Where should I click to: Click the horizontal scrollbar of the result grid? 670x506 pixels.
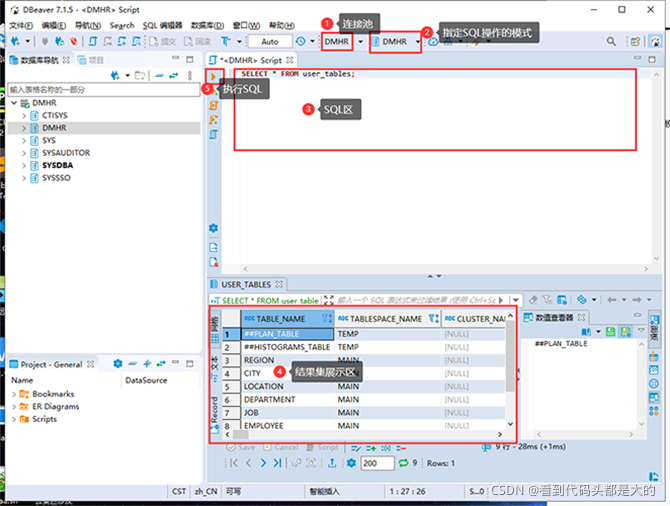[x=363, y=434]
